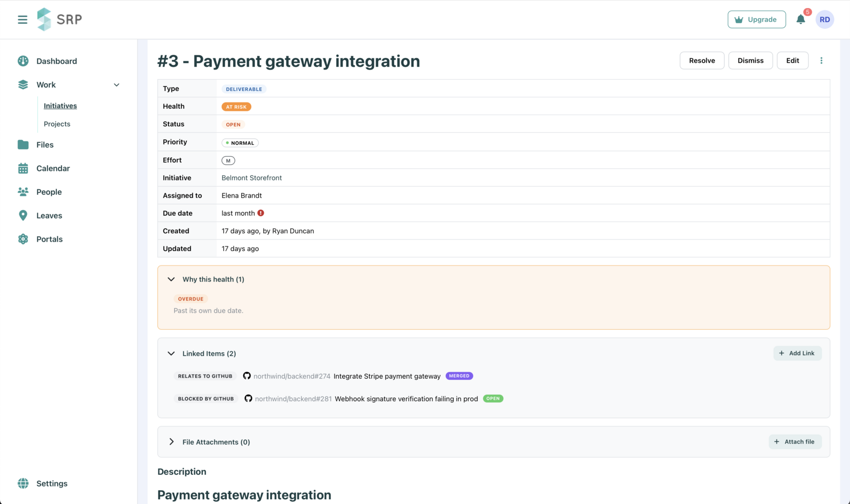Click the Belmont Storefront initiative value
The width and height of the screenshot is (850, 504).
252,178
